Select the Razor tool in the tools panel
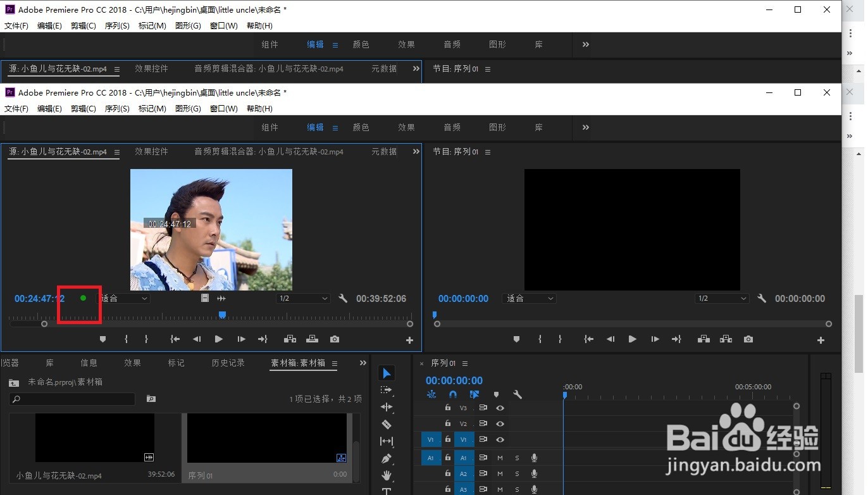The image size is (868, 495). pyautogui.click(x=386, y=423)
